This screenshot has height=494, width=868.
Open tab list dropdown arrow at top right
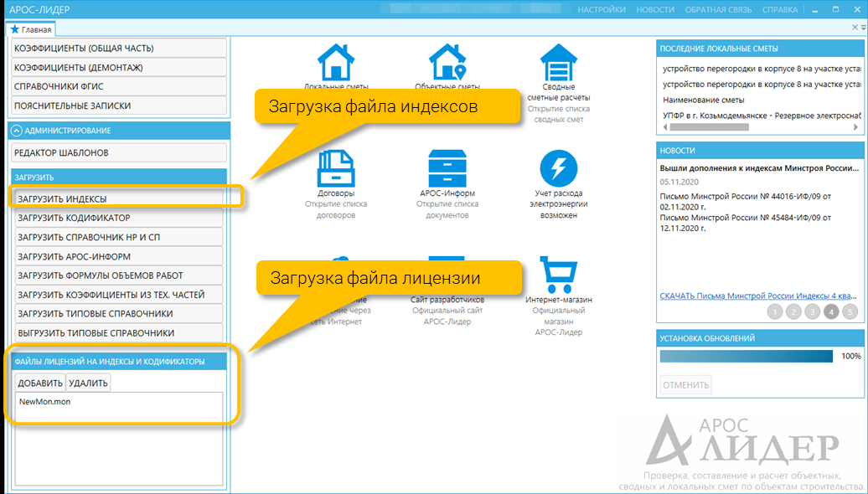864,28
